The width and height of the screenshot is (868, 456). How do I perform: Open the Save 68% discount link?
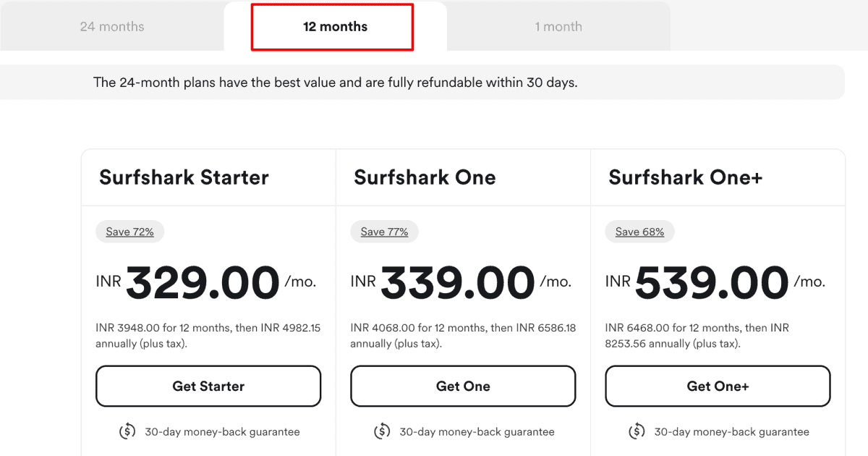pyautogui.click(x=639, y=232)
